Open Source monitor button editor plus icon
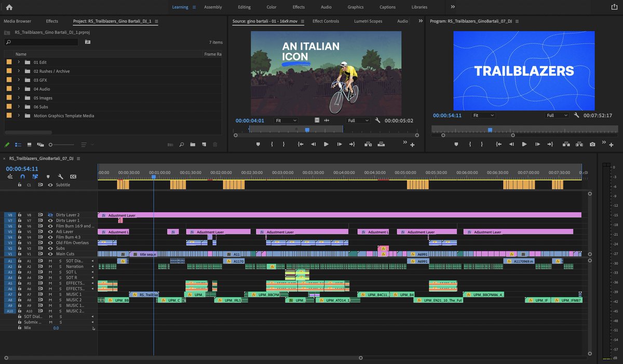 tap(412, 145)
